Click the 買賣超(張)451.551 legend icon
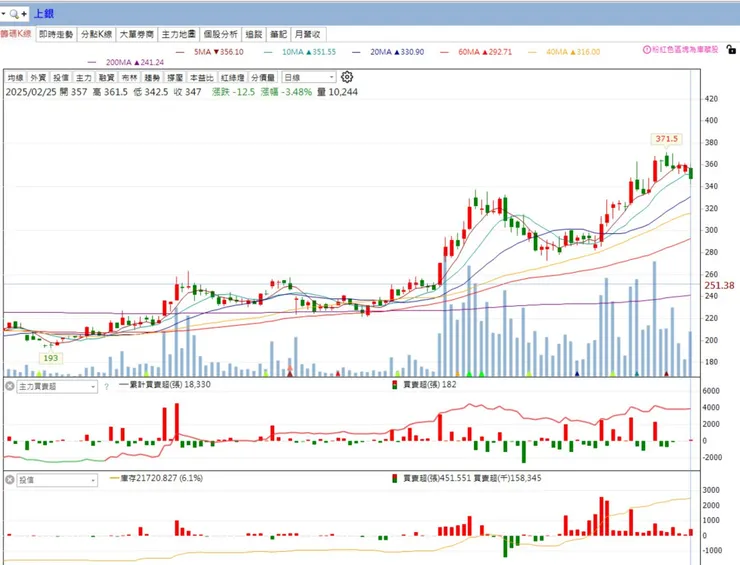This screenshot has width=740, height=565. (395, 478)
